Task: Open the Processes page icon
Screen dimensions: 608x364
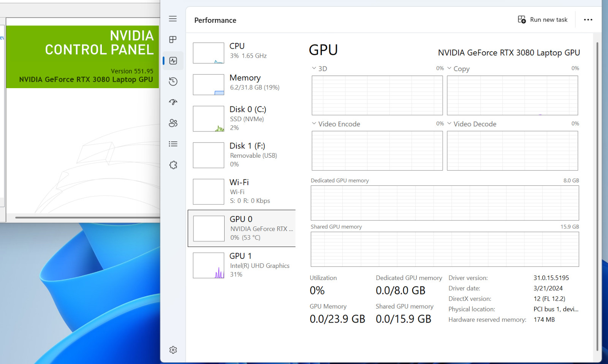Action: [x=173, y=40]
